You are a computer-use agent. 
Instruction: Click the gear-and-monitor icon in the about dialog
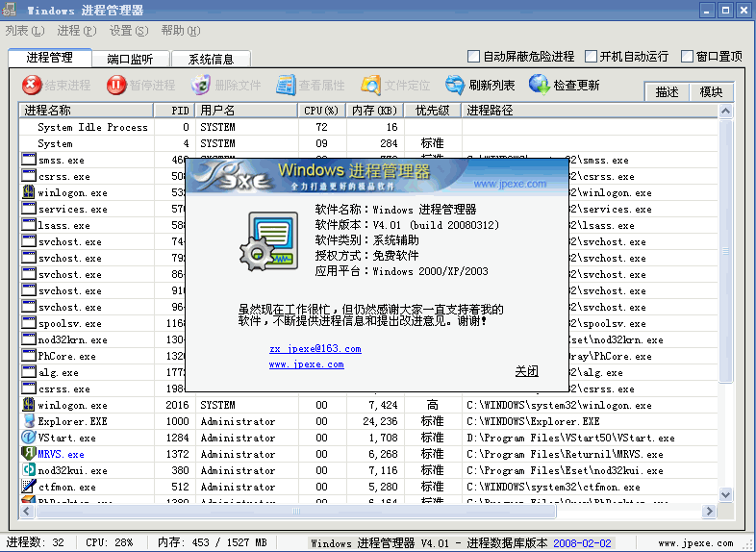269,241
